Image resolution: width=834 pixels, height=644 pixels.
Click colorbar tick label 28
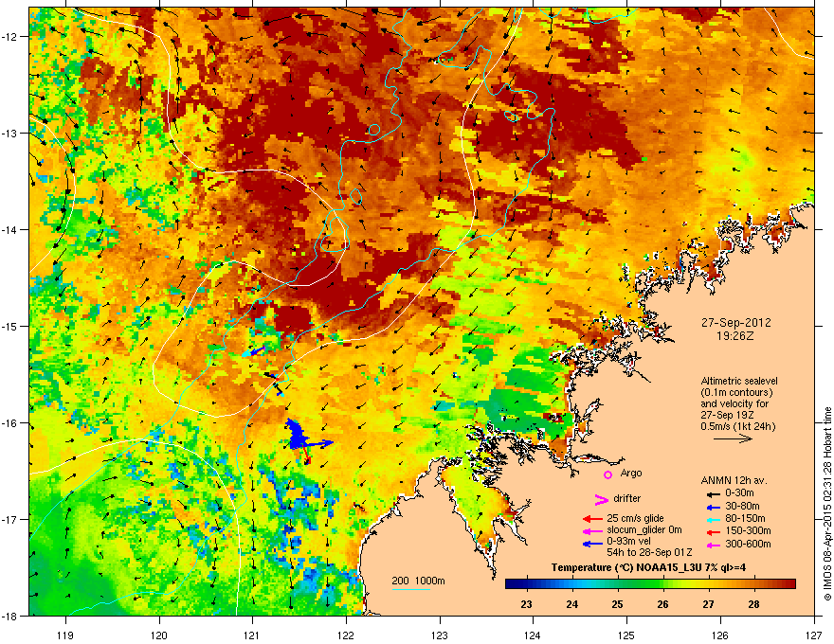(x=753, y=604)
